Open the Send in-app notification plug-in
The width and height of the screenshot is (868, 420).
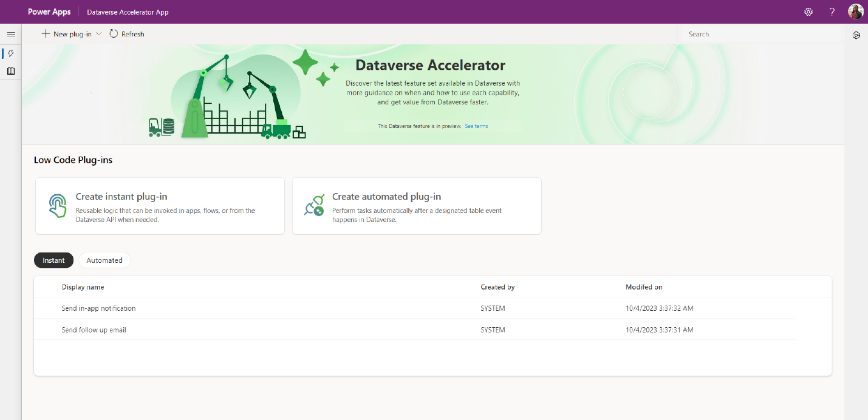click(98, 308)
